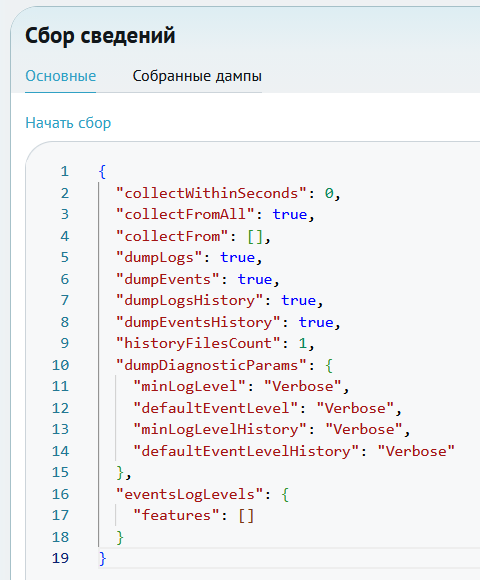Click the "defaultEventLevelHistory" key on line 14
The width and height of the screenshot is (480, 580).
coord(246,451)
